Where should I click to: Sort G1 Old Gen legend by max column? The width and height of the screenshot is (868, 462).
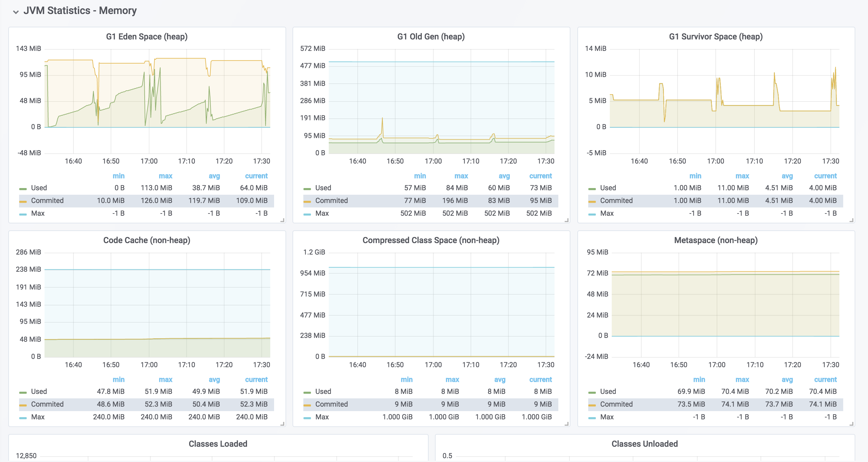tap(461, 176)
